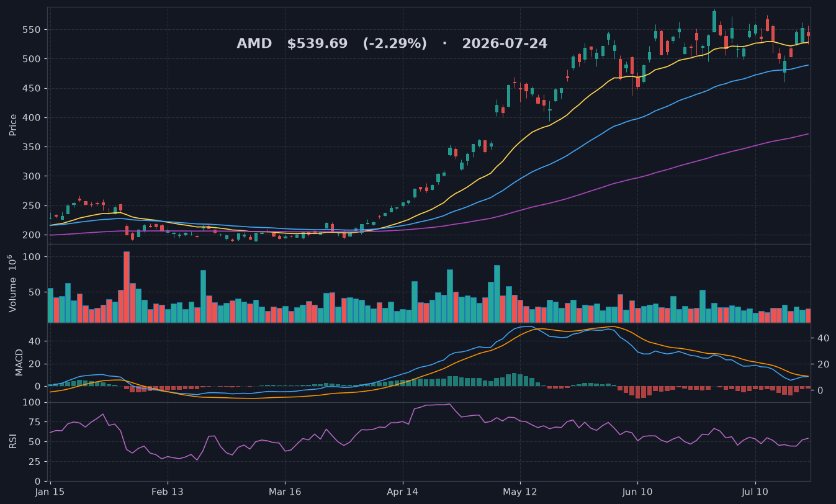This screenshot has width=836, height=504.
Task: Click the 100 tick on the Volume axis
Action: pos(33,257)
